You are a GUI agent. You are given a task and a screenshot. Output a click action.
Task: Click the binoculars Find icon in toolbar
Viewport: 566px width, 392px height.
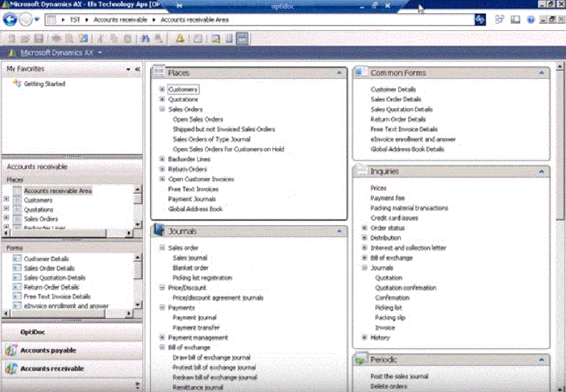(x=145, y=38)
